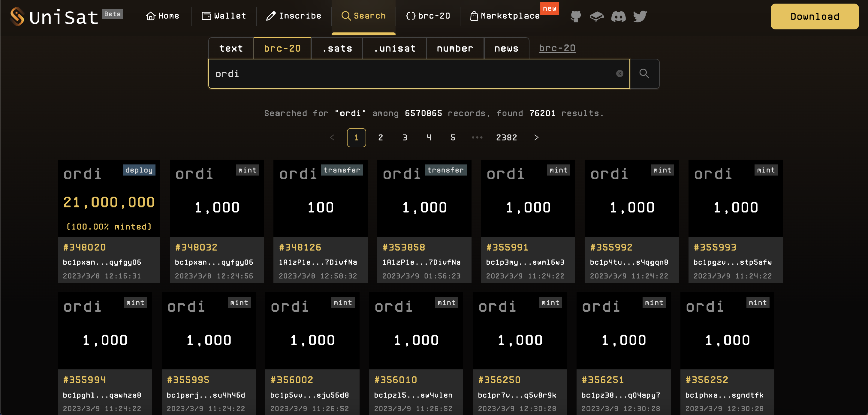Click address bc1p3my...swml6w3

tap(525, 262)
